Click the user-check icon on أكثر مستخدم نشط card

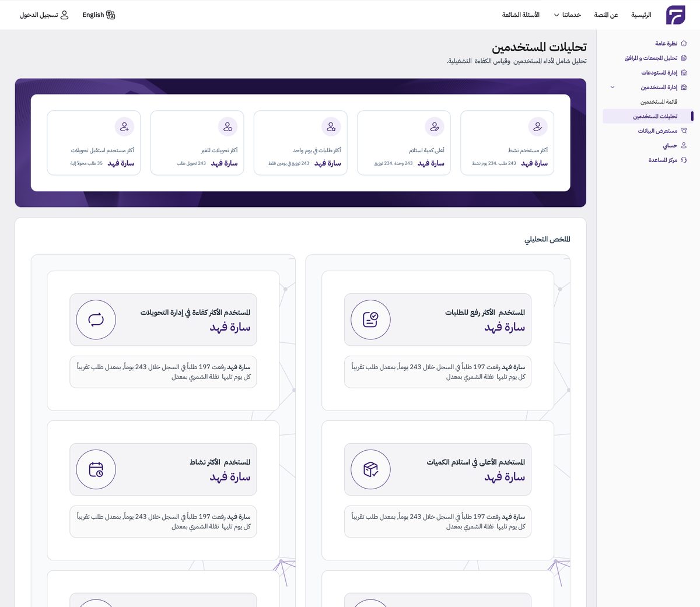(538, 127)
